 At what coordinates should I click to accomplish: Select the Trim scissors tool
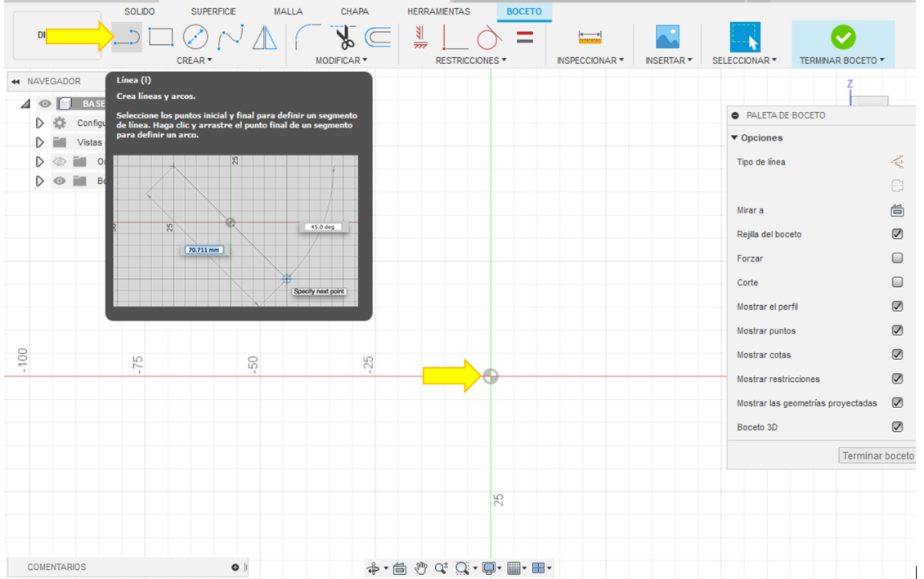343,37
